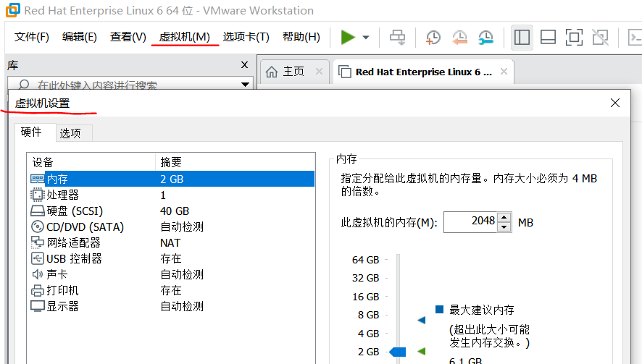This screenshot has width=642, height=364.
Task: Select the 显示器 device row
Action: click(172, 306)
